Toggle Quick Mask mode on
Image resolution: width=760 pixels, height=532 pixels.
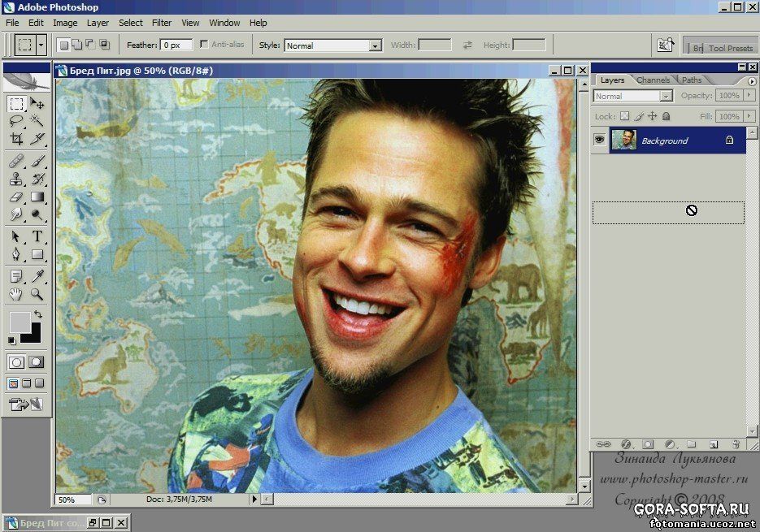[x=37, y=362]
